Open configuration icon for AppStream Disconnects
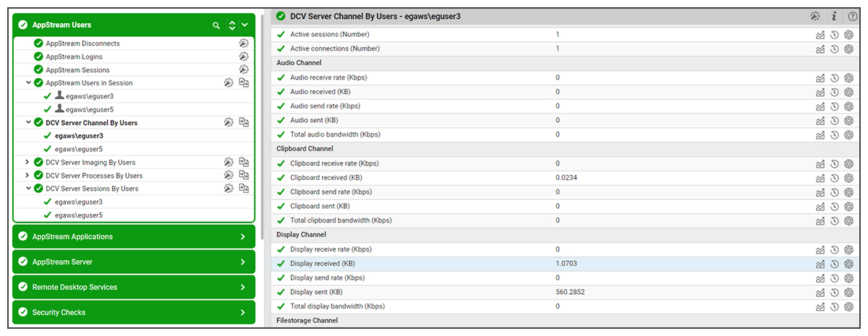Screen dimensions: 868x336 click(244, 43)
